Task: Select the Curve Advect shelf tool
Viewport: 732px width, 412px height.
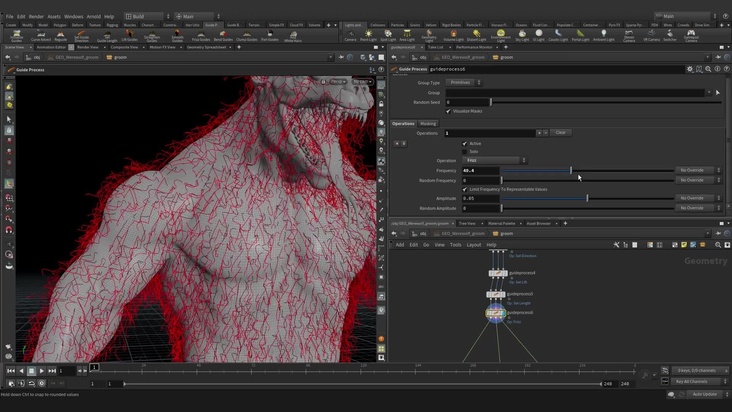Action: click(x=41, y=35)
